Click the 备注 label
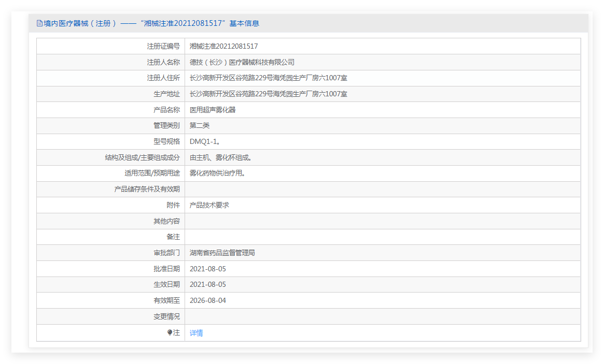604x364 pixels. click(173, 237)
